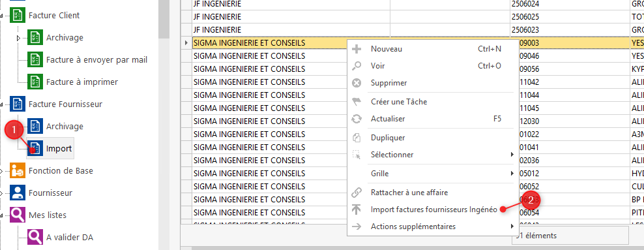Click the upload arrow icon beside Import factures
644x250 pixels.
[x=357, y=210]
